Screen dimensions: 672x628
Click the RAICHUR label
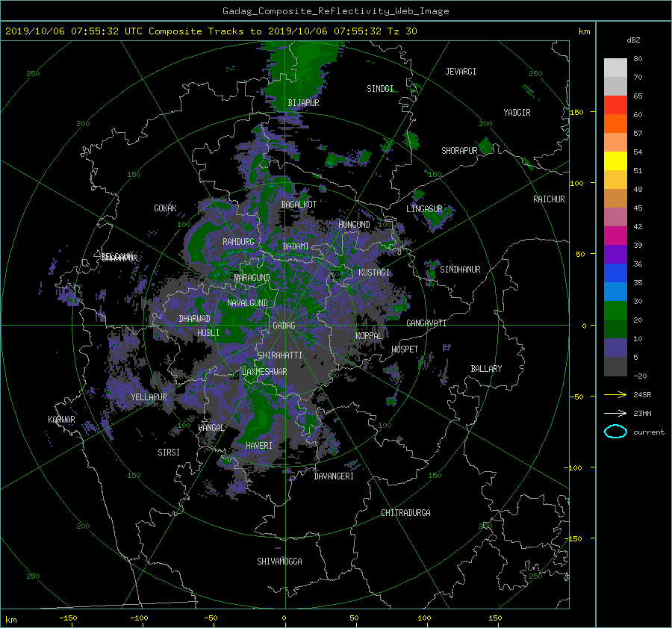549,199
